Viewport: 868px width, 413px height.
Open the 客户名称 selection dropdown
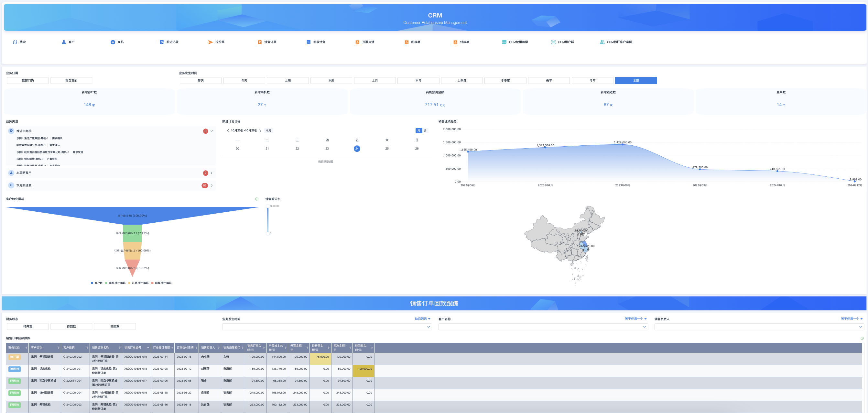[x=543, y=326]
